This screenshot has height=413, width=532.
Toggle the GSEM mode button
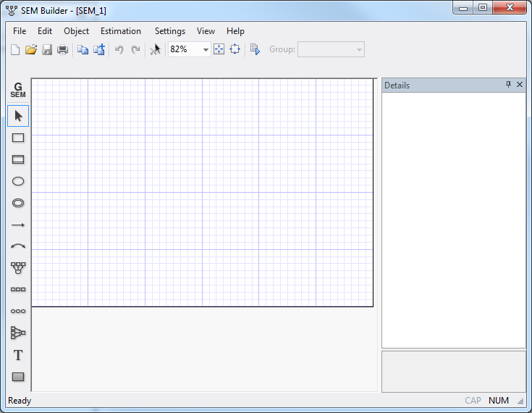click(x=18, y=91)
